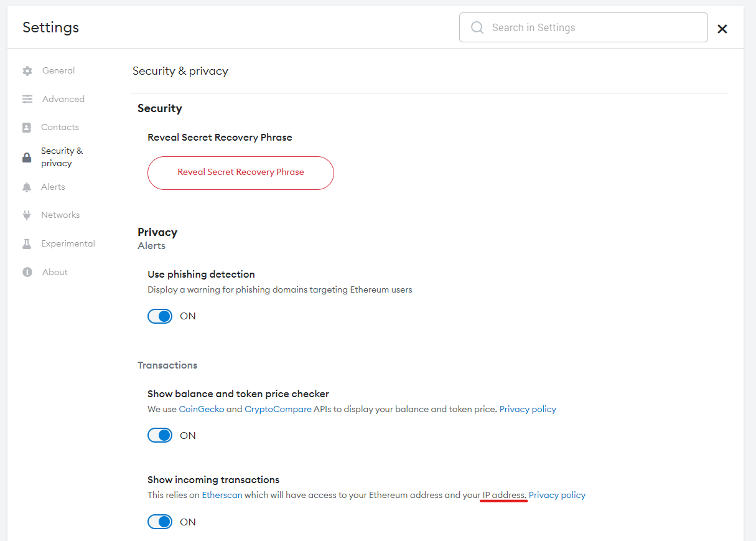Click the Alerts bell icon
The image size is (756, 541).
point(27,187)
